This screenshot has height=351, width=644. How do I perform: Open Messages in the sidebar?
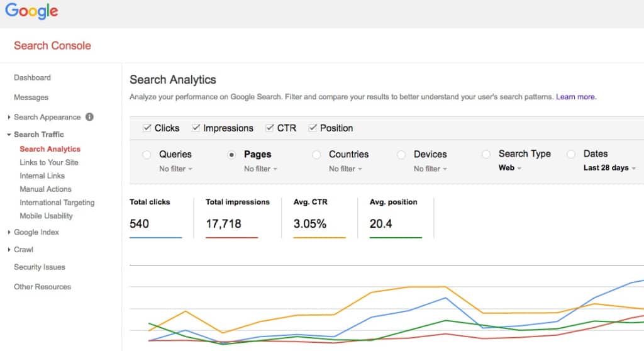pyautogui.click(x=31, y=97)
